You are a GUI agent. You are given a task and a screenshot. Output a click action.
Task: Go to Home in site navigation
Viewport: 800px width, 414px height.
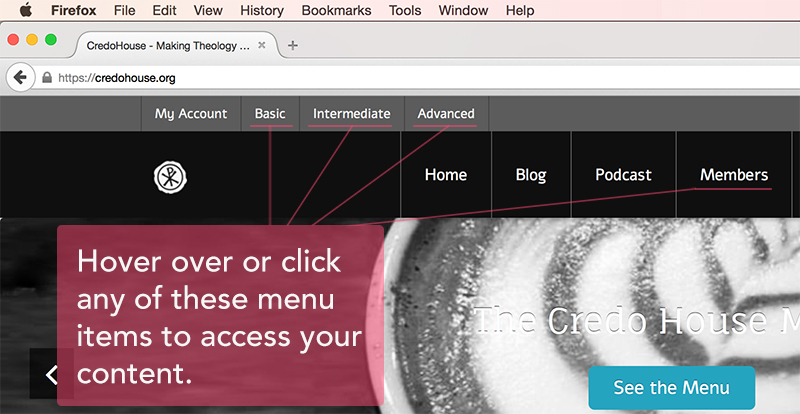(446, 175)
